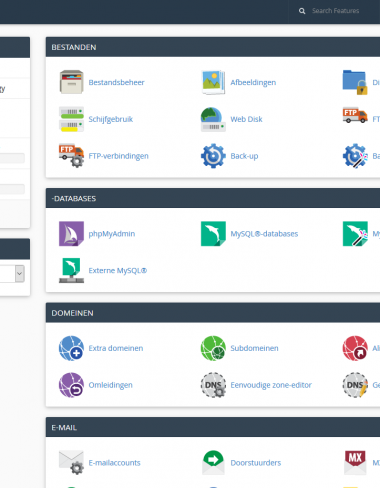
Task: Click the phpMyAdmin sailboat icon
Action: tap(71, 234)
